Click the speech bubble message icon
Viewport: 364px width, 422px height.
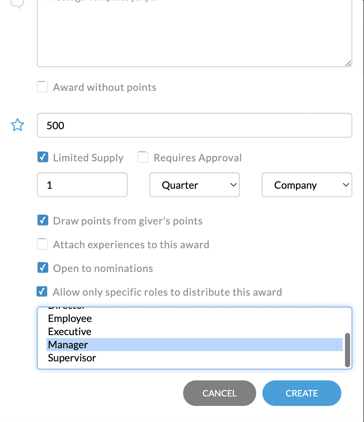click(x=17, y=3)
